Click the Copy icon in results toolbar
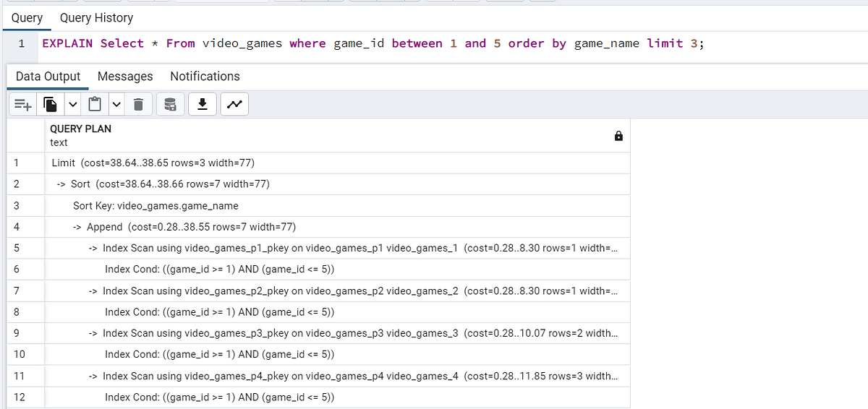The height and width of the screenshot is (409, 868). (x=50, y=106)
